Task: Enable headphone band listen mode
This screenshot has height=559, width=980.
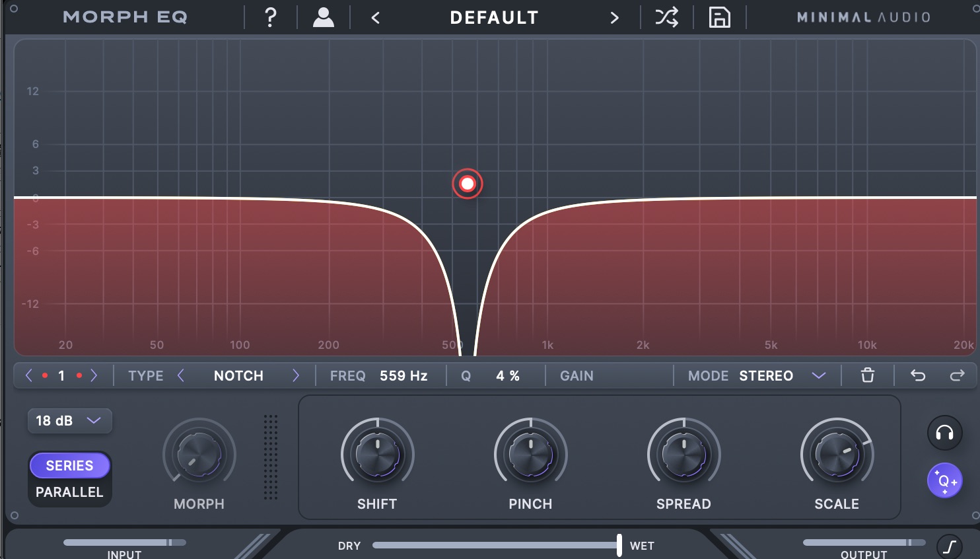Action: (x=944, y=433)
